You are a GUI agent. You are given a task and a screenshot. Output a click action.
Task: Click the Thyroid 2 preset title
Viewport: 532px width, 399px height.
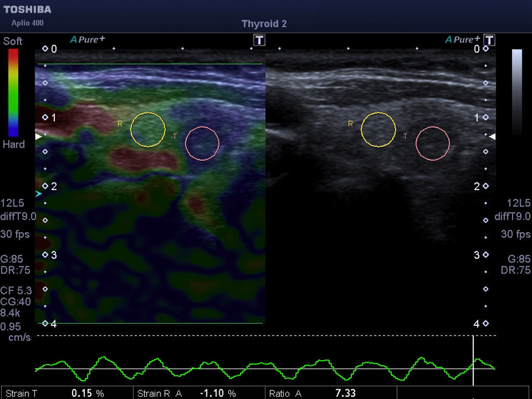264,24
